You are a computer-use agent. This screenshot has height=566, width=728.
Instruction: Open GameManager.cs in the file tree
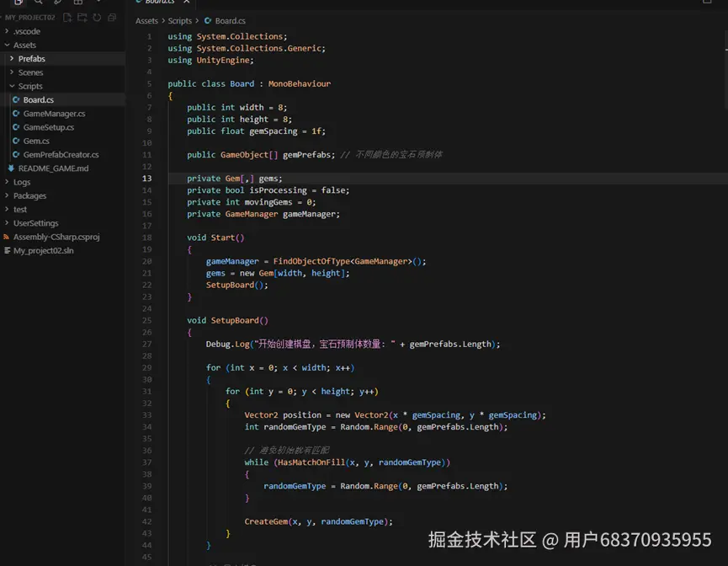tap(54, 114)
